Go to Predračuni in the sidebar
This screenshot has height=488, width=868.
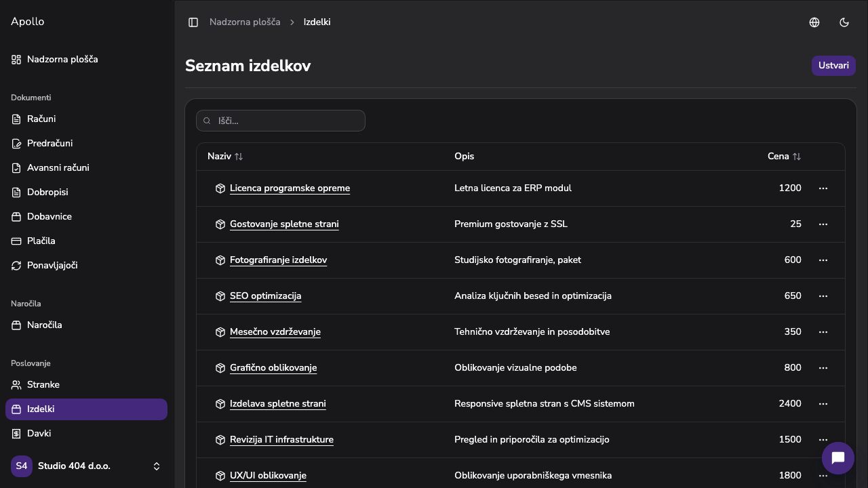86,144
